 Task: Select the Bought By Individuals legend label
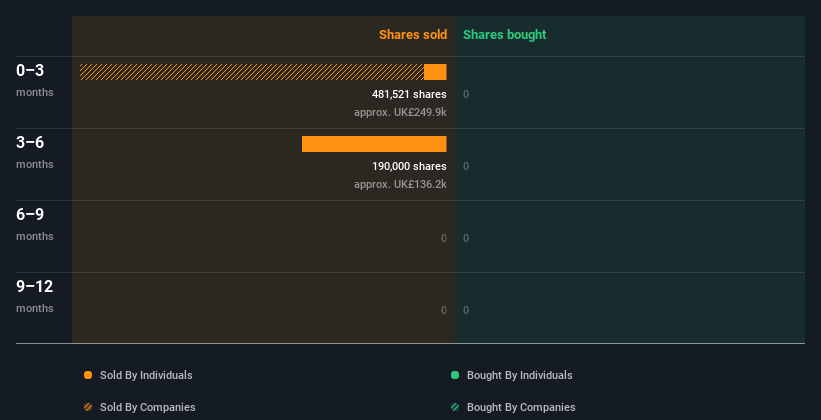pos(519,375)
